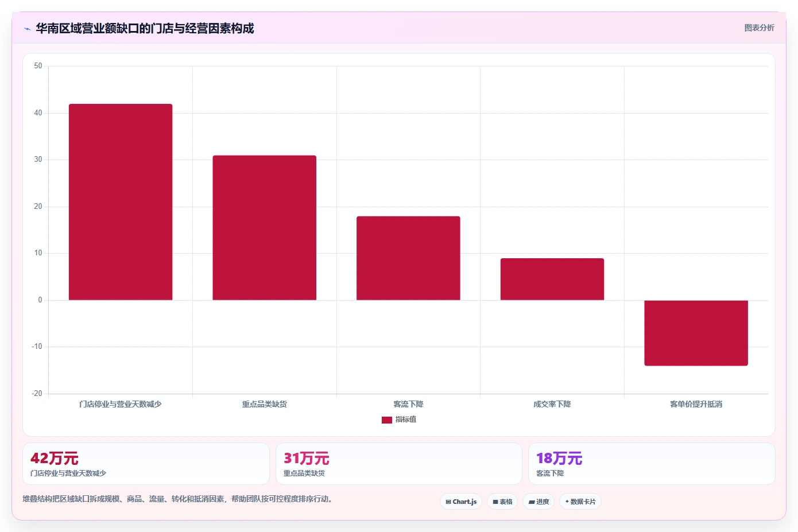Click the chart icon beside the title
This screenshot has height=532, width=798.
coord(27,29)
